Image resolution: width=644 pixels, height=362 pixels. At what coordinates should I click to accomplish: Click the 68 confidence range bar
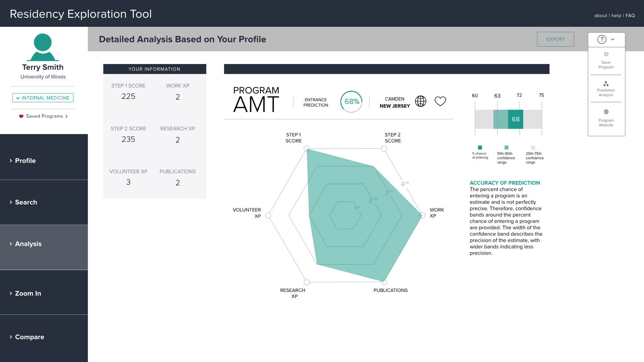[x=515, y=119]
